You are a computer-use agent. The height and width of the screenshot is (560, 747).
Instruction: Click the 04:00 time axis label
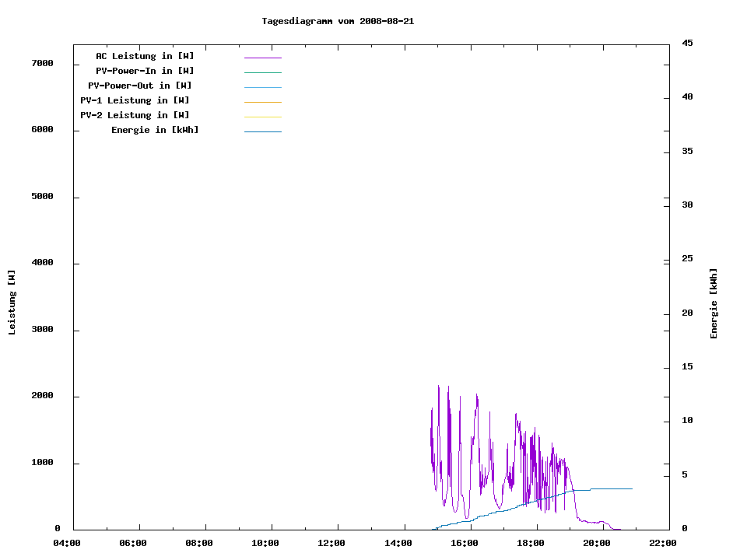[66, 543]
